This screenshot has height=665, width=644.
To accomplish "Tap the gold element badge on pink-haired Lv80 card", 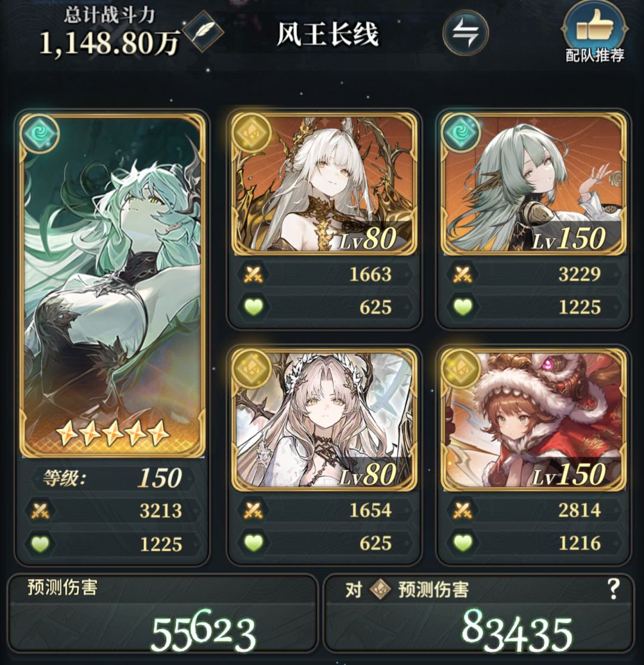I will pyautogui.click(x=251, y=368).
